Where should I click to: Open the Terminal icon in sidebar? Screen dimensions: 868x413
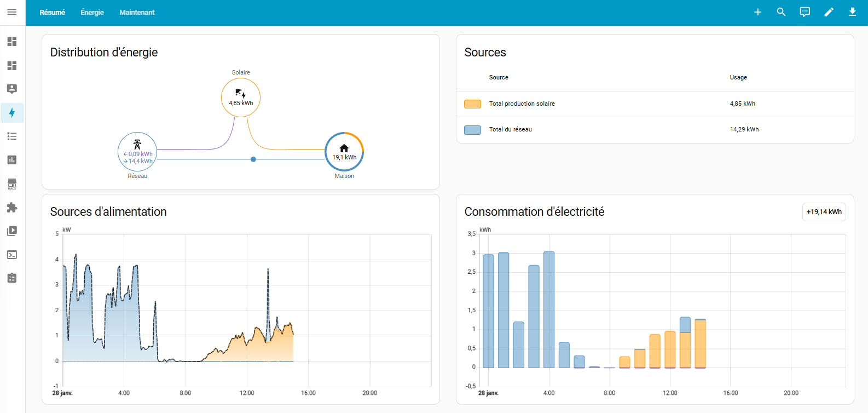(x=12, y=255)
